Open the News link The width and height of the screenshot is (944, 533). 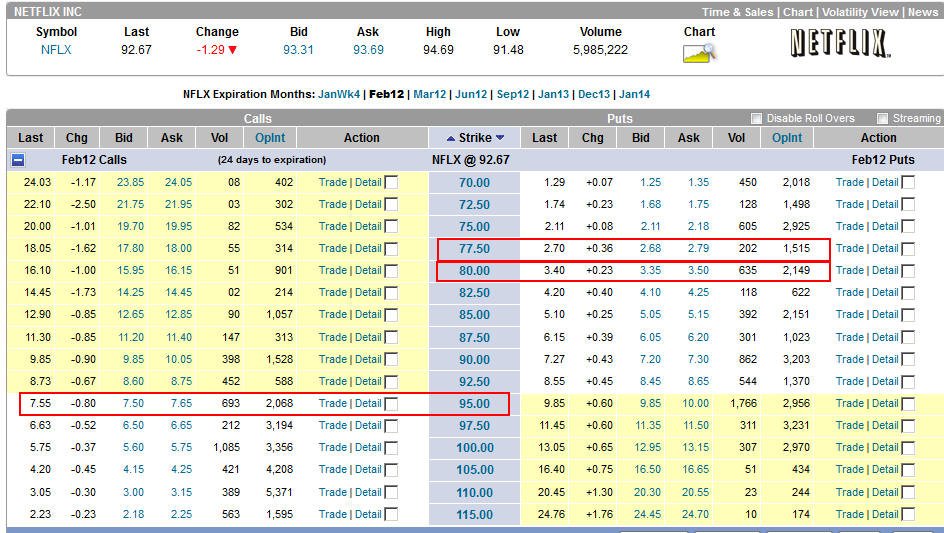point(923,12)
